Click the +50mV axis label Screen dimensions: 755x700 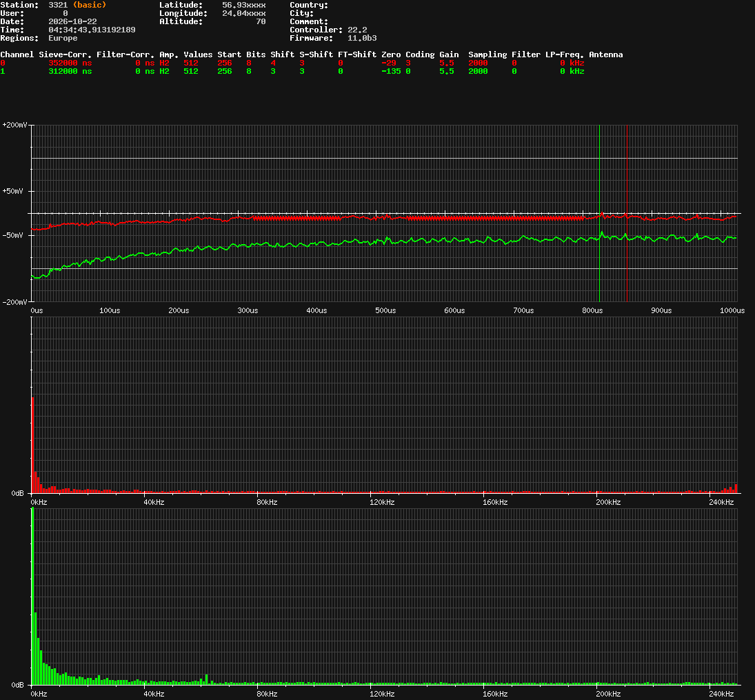click(12, 191)
